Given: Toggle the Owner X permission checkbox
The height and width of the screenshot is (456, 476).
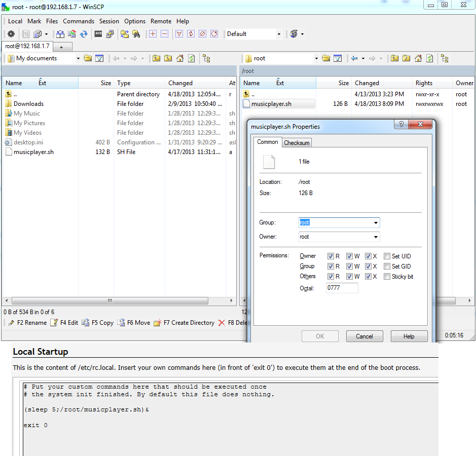Looking at the screenshot, I should (x=368, y=256).
